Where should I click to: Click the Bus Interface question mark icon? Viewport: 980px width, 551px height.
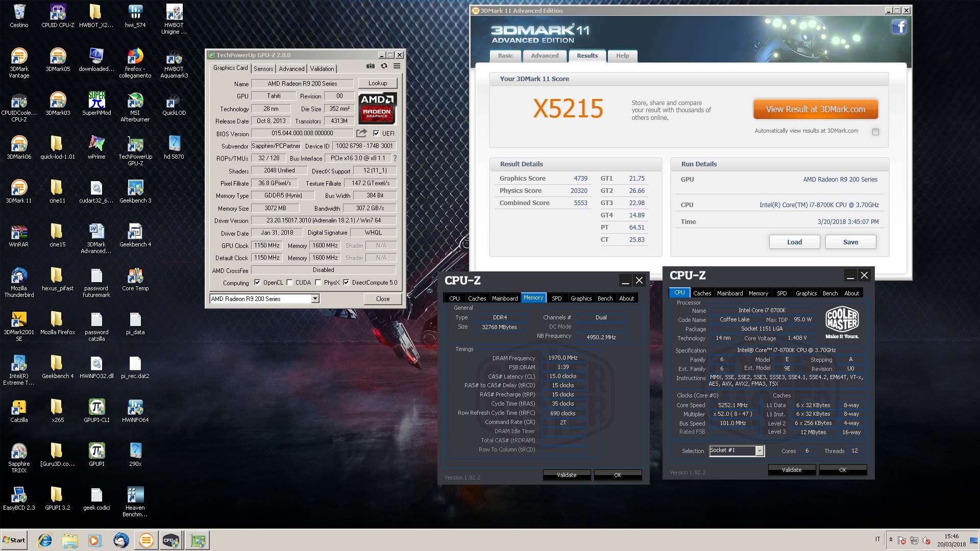point(395,158)
